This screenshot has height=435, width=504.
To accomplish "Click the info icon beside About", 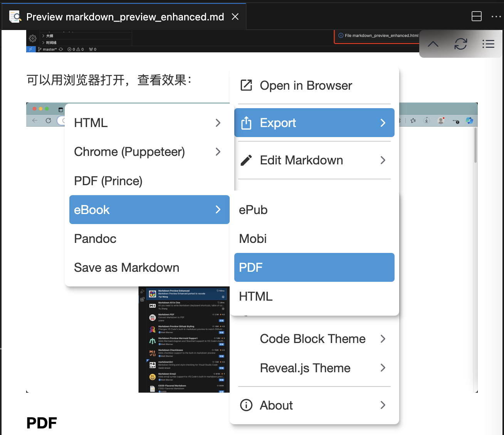I will pos(246,405).
